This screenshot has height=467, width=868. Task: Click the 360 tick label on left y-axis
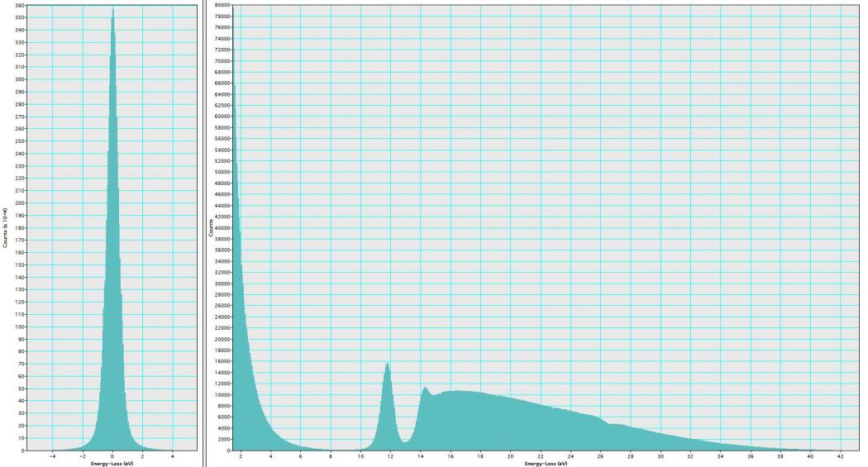[x=17, y=5]
